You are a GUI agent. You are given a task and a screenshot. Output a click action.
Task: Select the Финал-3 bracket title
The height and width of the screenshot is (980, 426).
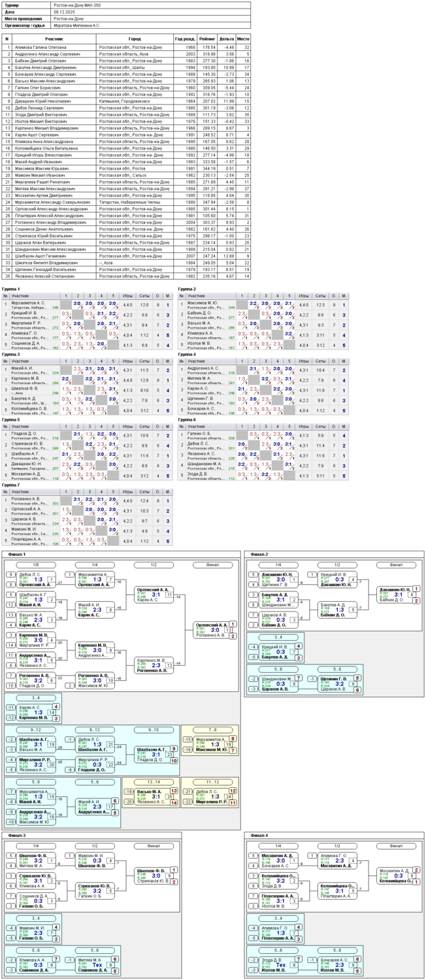[x=17, y=835]
